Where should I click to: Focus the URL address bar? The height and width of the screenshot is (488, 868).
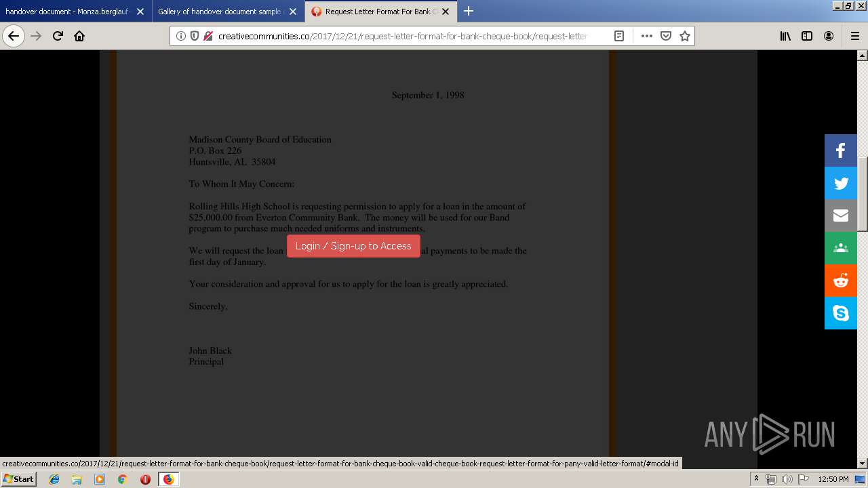point(402,36)
